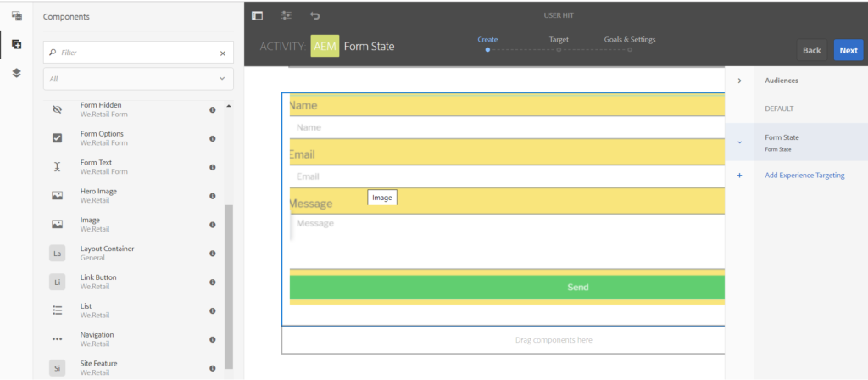Open the All component group dropdown
Image resolution: width=868 pixels, height=380 pixels.
coord(138,79)
